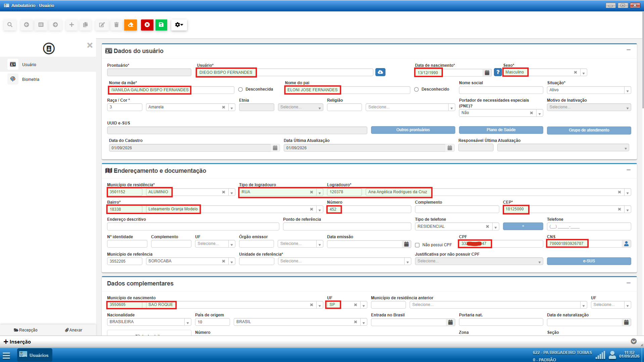Click the plus add-new toolbar icon

click(72, 25)
